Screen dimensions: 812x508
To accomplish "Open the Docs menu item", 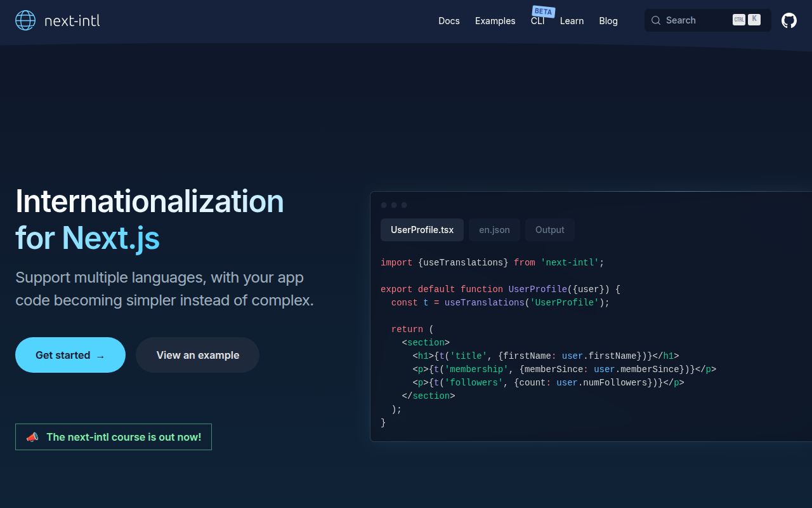I will point(449,21).
